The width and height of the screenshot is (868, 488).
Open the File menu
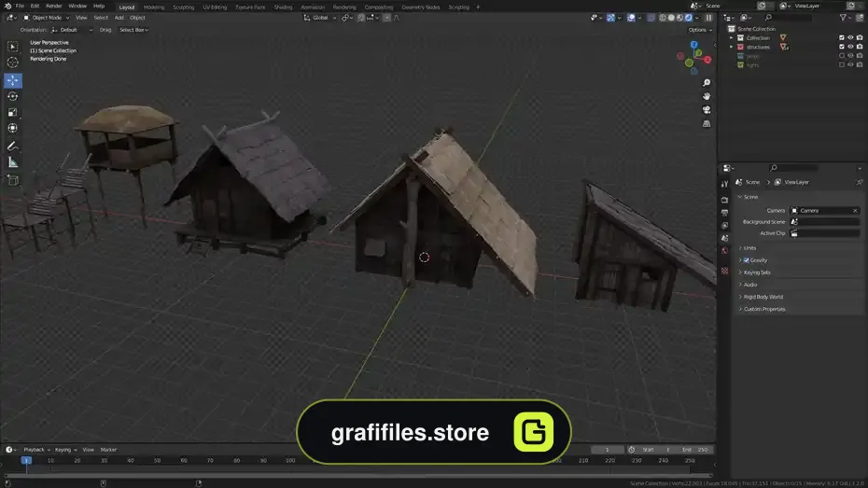click(20, 7)
